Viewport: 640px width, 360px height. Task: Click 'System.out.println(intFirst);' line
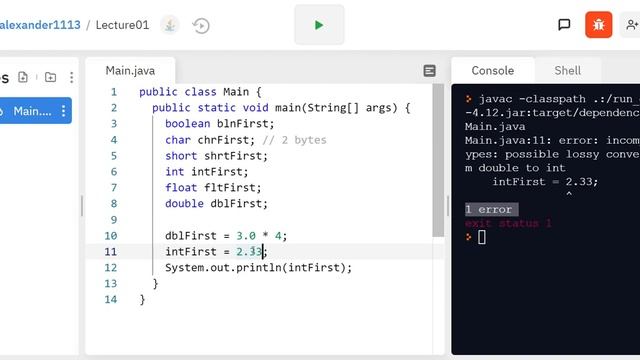[258, 268]
